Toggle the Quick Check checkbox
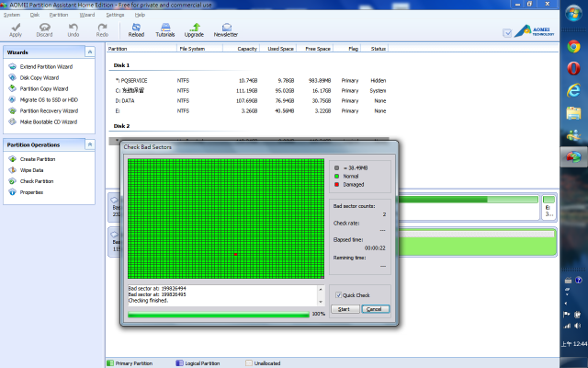 coord(338,294)
